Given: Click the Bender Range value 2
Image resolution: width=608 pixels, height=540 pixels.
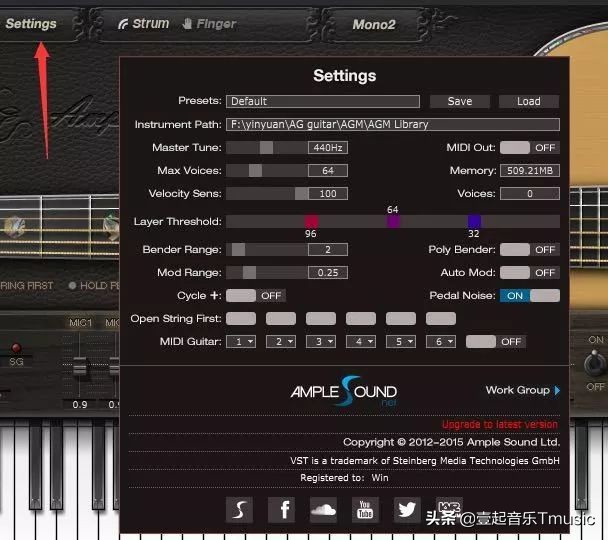Looking at the screenshot, I should click(x=328, y=250).
